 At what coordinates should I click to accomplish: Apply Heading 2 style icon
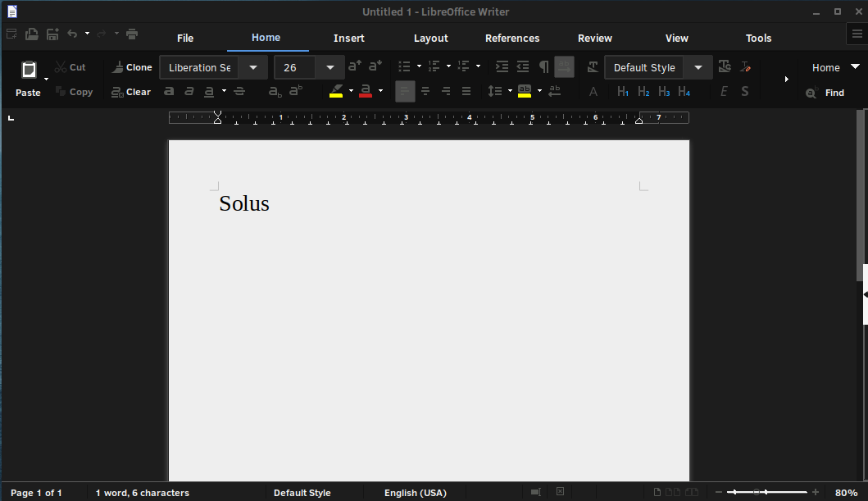(643, 92)
